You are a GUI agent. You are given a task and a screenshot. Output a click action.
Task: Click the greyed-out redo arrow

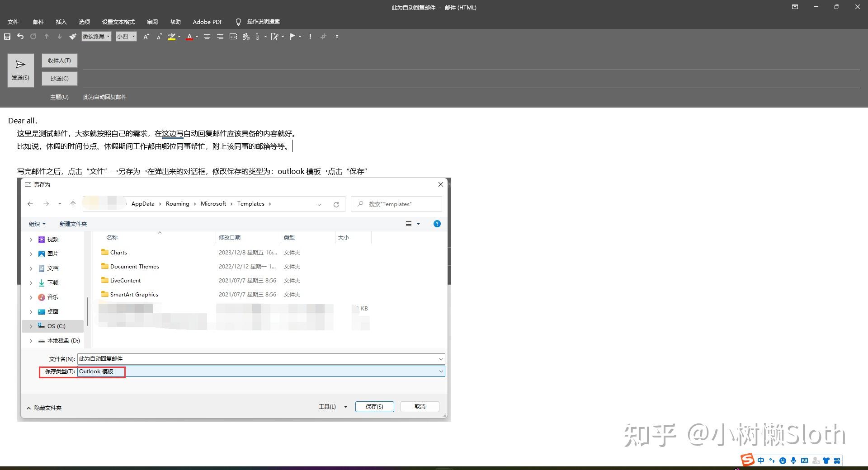33,37
